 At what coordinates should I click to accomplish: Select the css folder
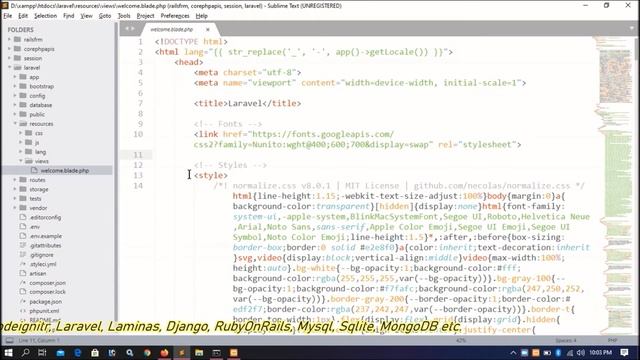pos(39,133)
